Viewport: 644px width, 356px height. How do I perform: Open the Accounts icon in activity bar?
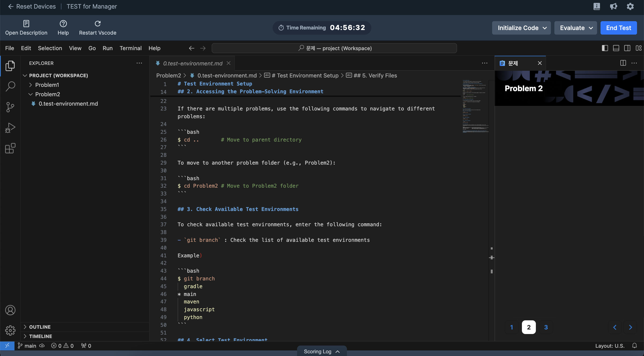[10, 310]
